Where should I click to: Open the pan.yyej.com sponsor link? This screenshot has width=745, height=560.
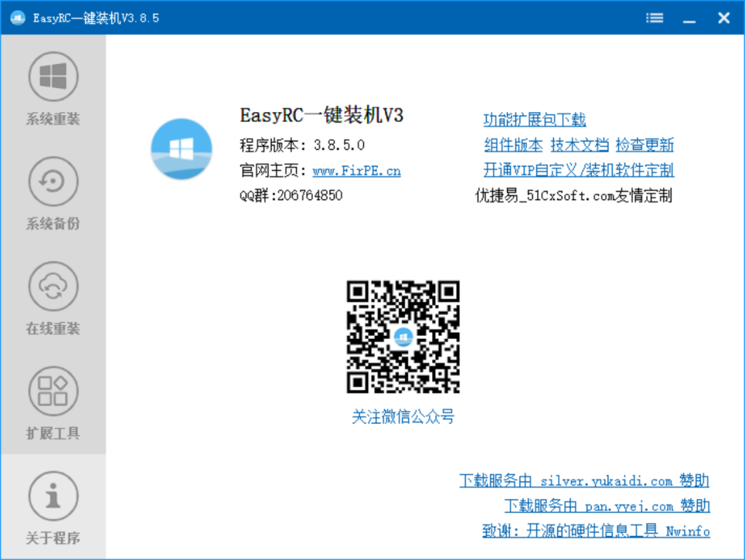click(607, 505)
